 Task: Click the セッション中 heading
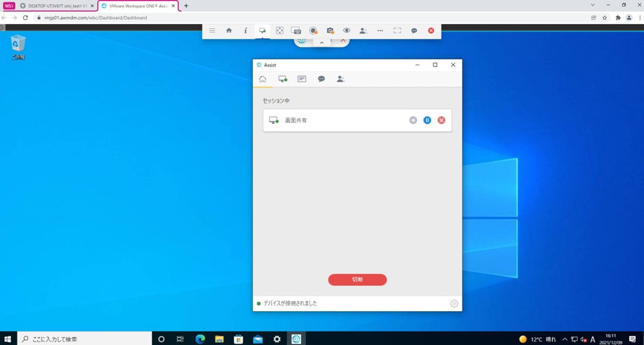[x=276, y=100]
